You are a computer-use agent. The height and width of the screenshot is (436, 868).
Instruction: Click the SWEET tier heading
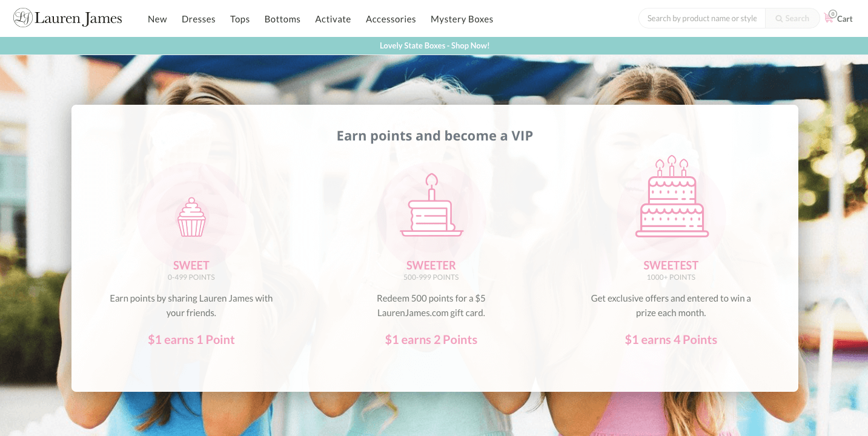[191, 265]
